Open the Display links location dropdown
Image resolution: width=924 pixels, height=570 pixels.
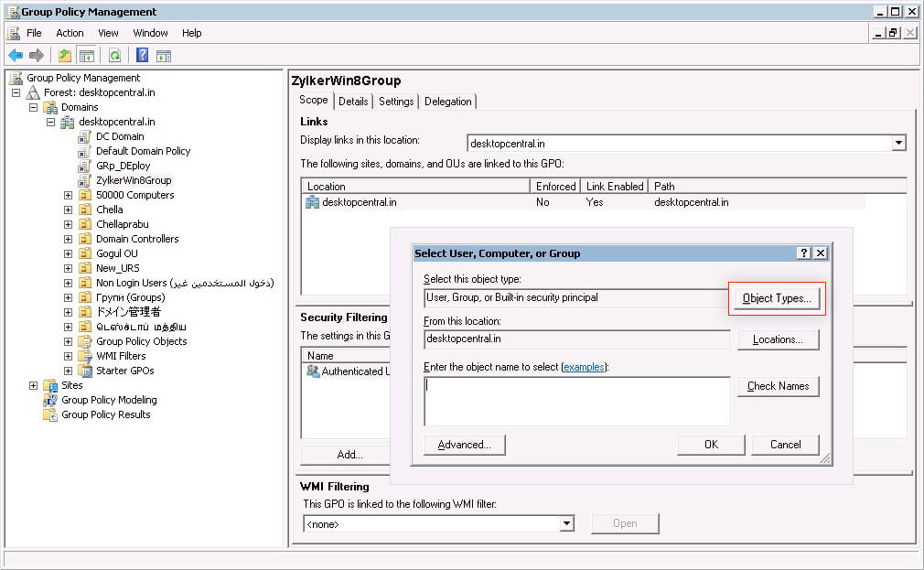pos(897,143)
